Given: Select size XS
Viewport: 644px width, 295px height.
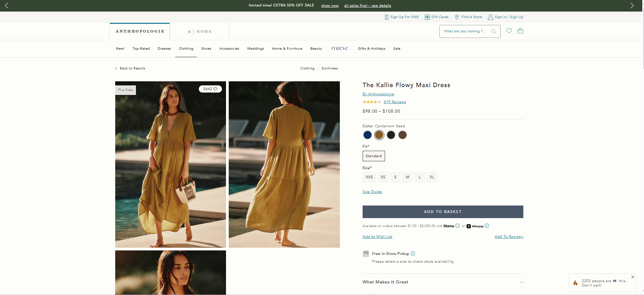Looking at the screenshot, I should click(x=383, y=177).
